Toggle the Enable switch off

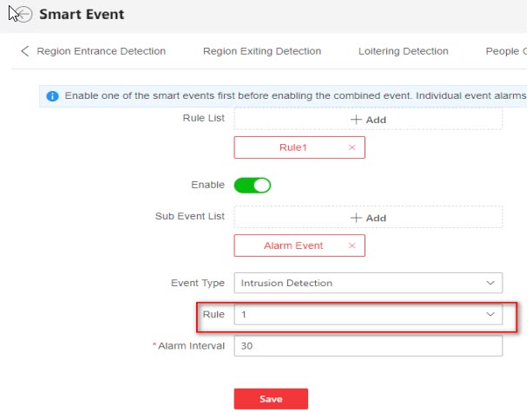coord(253,185)
